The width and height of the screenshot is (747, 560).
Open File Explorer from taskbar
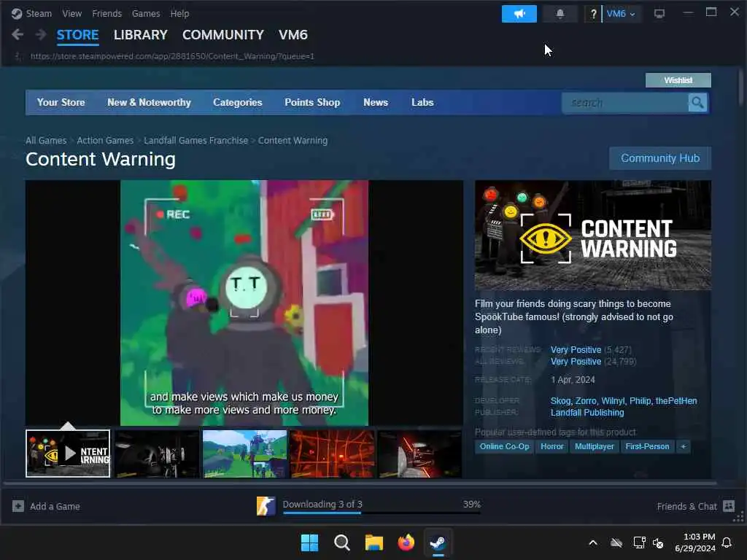374,542
